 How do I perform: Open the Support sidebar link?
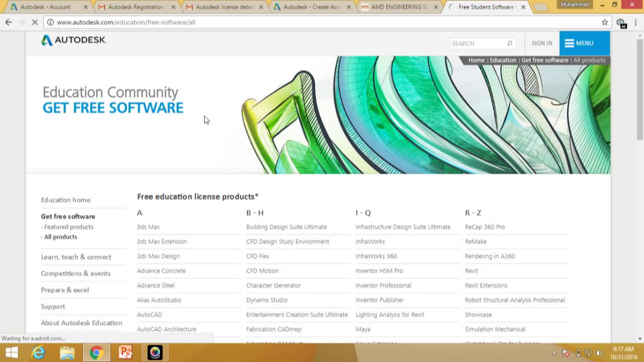pyautogui.click(x=53, y=307)
